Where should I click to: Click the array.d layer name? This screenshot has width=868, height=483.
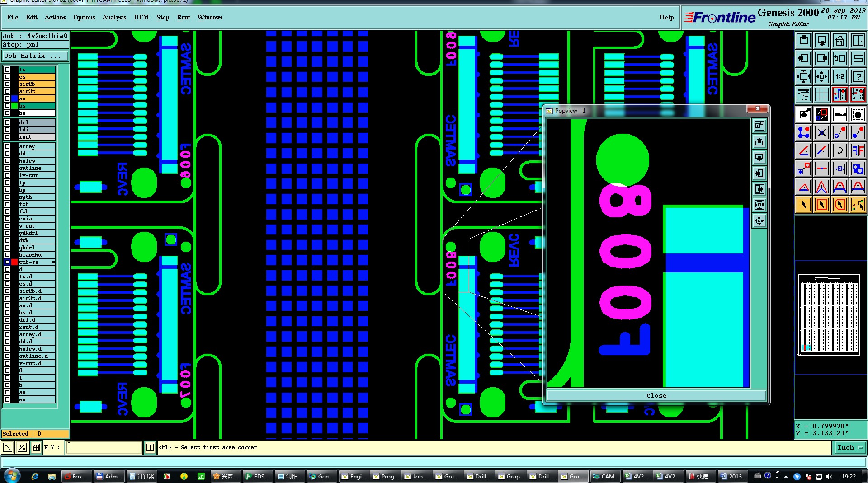(x=37, y=334)
